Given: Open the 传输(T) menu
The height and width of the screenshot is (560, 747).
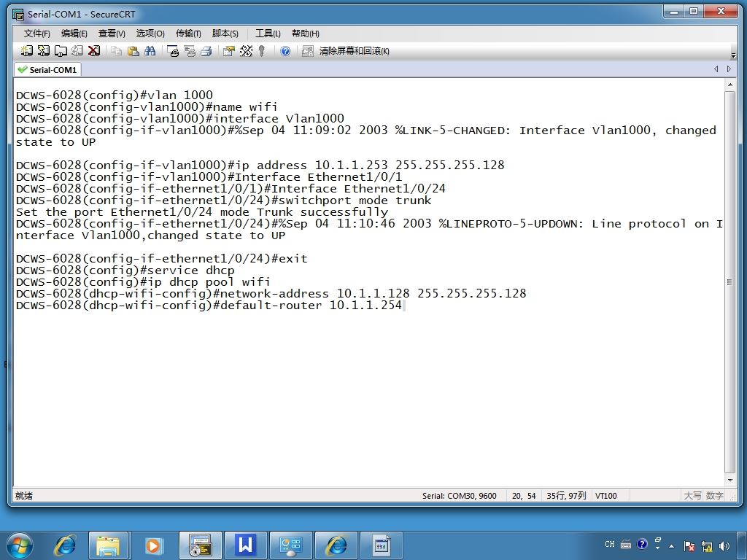Looking at the screenshot, I should tap(188, 34).
